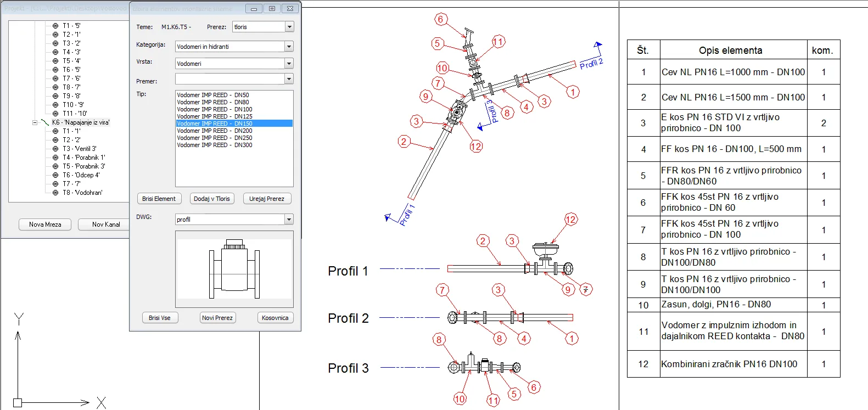Image resolution: width=868 pixels, height=410 pixels.
Task: Open the Prerez 'tloris' dropdown
Action: click(289, 27)
